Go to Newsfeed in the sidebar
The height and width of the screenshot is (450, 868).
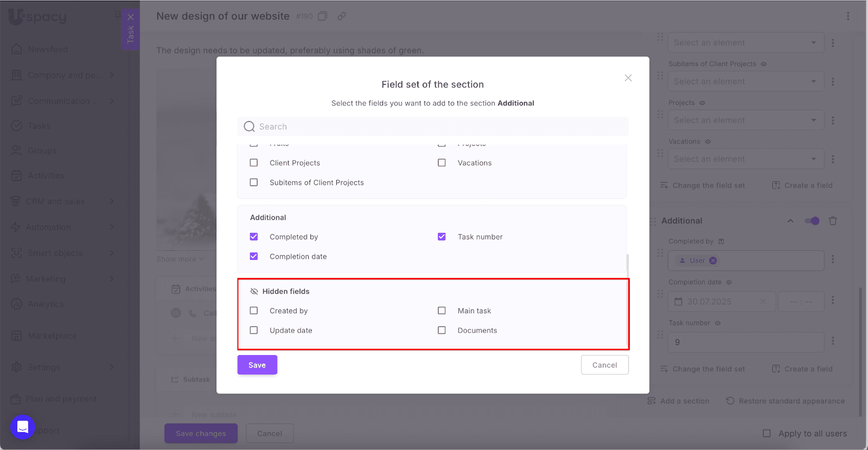(48, 49)
